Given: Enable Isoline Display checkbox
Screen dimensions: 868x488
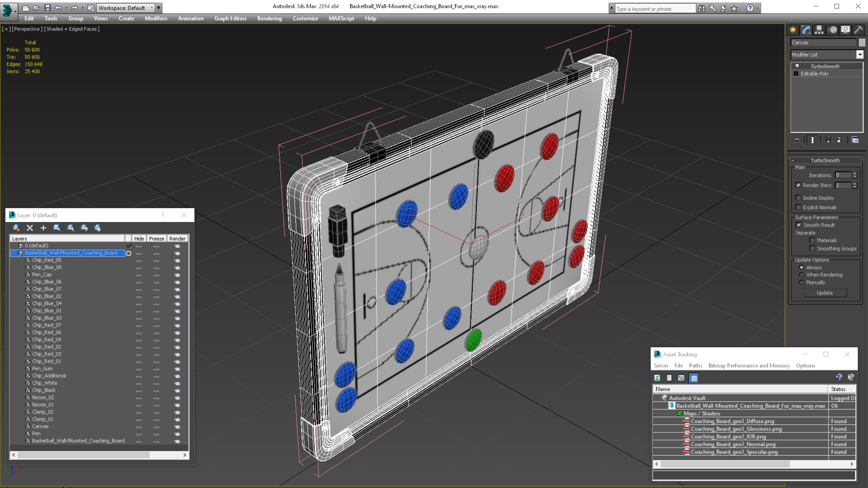Looking at the screenshot, I should pyautogui.click(x=798, y=198).
